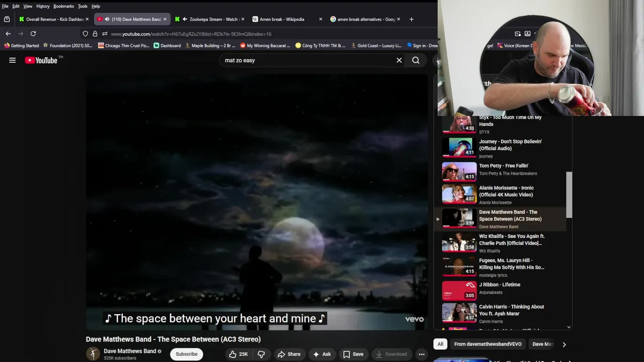Switch to amen break alternatives Google tab
Image resolution: width=644 pixels, height=362 pixels.
pyautogui.click(x=365, y=19)
